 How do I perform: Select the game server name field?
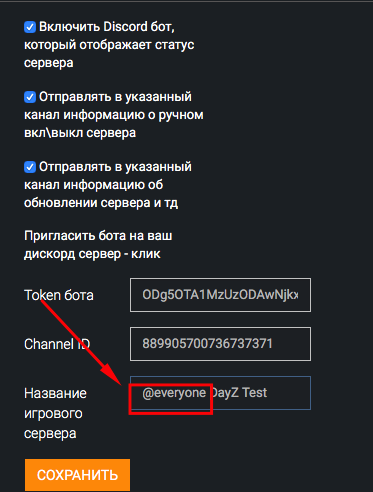point(220,393)
